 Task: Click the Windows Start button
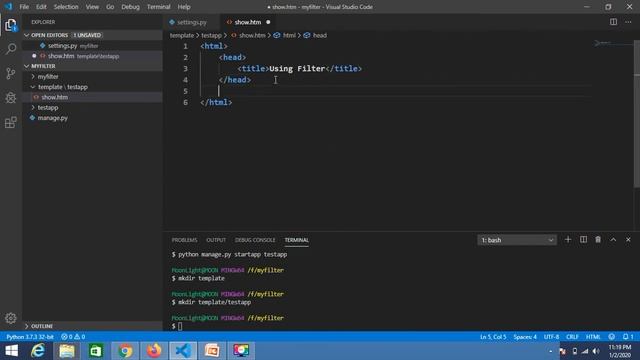pos(11,351)
